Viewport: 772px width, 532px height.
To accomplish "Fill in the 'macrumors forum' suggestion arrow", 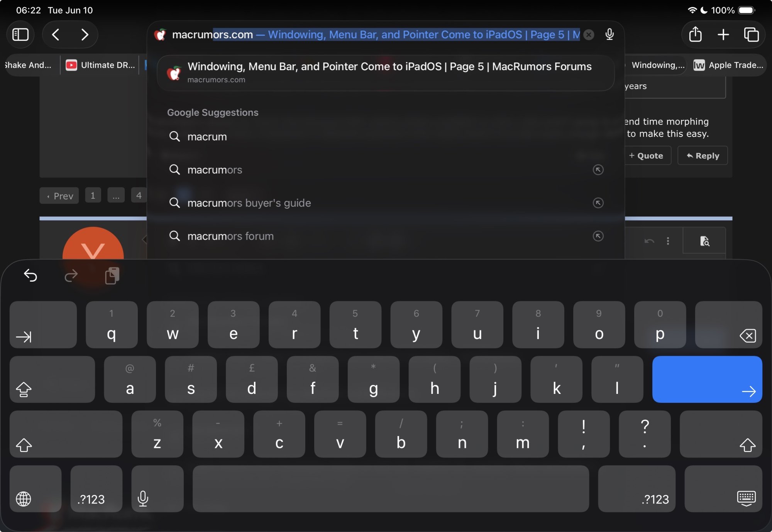I will click(598, 236).
